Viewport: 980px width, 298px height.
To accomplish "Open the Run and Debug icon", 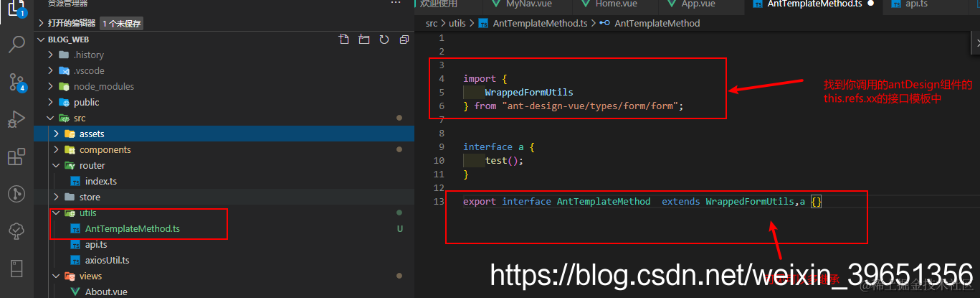I will click(16, 119).
